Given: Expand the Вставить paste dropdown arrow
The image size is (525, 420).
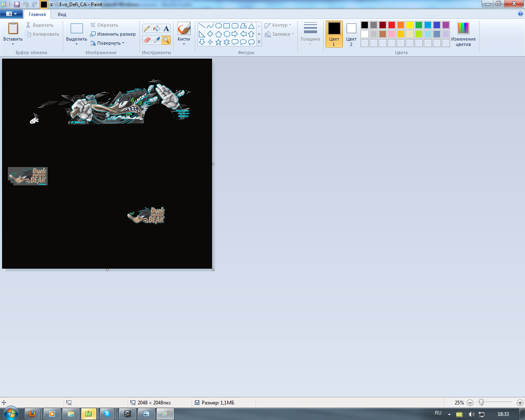Looking at the screenshot, I should [13, 44].
